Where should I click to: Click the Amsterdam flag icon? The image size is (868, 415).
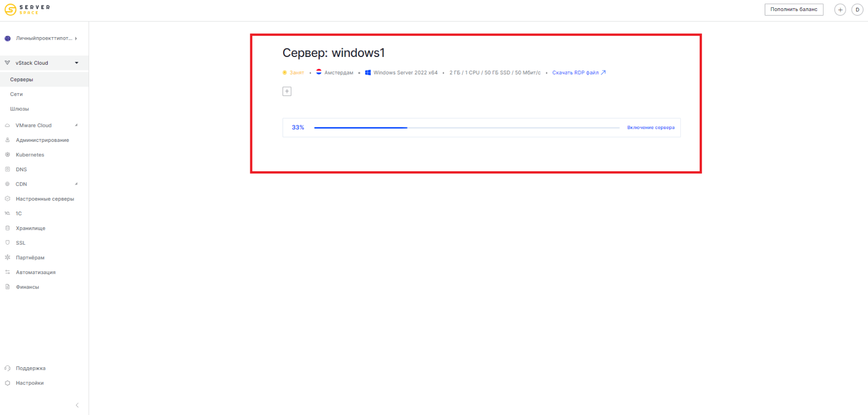click(319, 72)
